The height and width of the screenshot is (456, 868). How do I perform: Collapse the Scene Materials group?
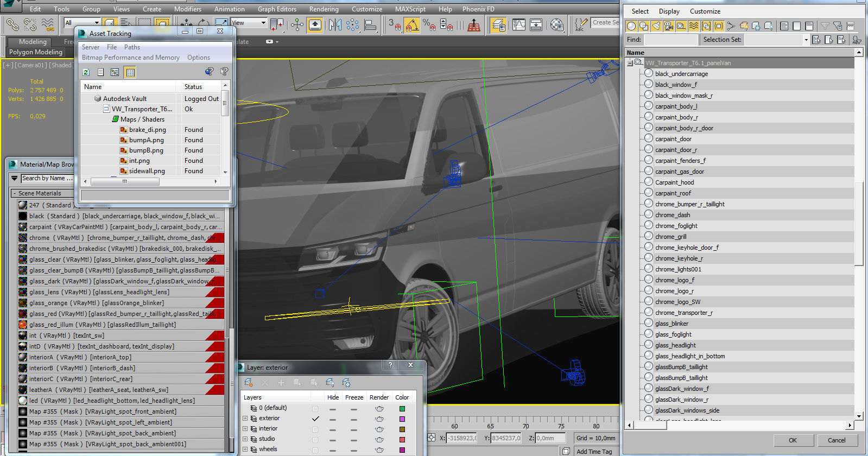click(14, 193)
